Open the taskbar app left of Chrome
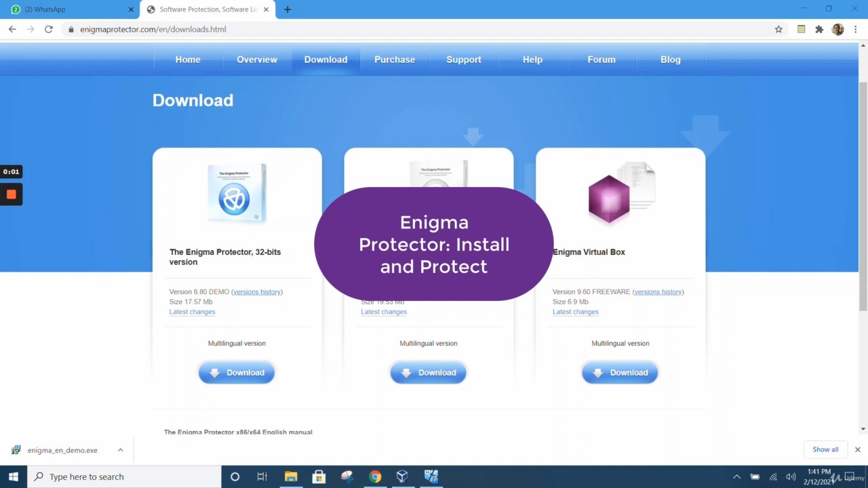This screenshot has height=488, width=868. tap(347, 476)
